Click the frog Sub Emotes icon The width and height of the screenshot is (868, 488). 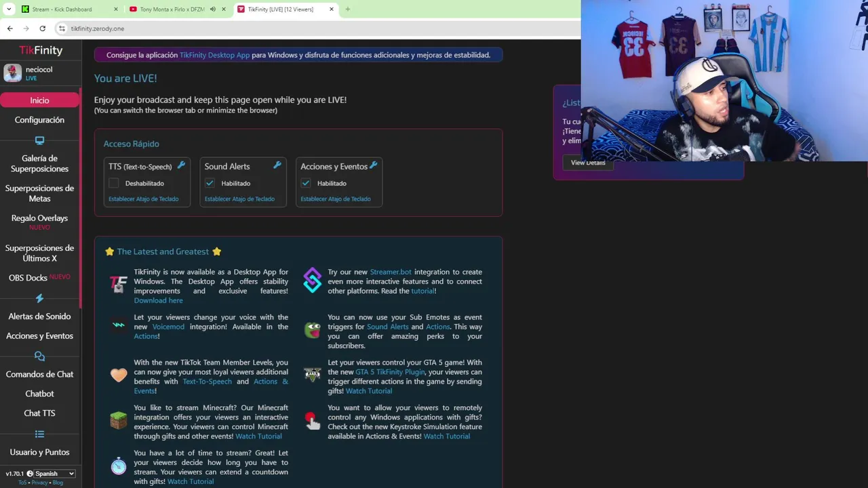(x=312, y=330)
